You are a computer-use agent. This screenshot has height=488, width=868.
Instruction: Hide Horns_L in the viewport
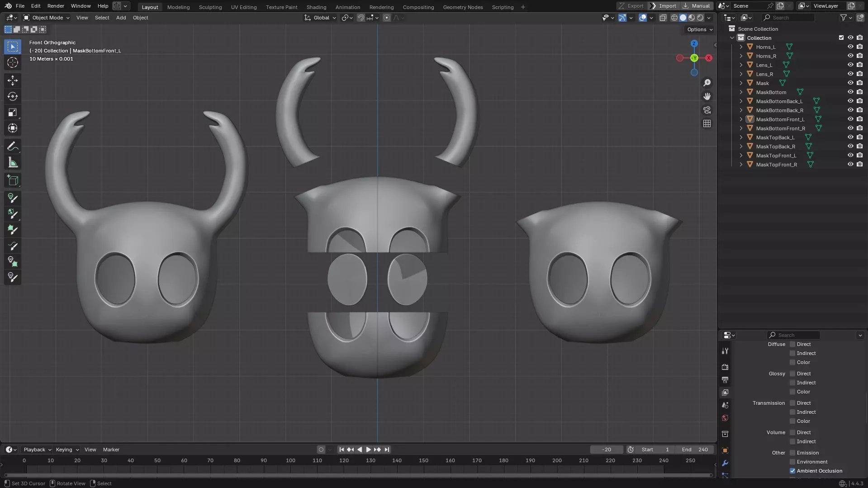pos(850,47)
